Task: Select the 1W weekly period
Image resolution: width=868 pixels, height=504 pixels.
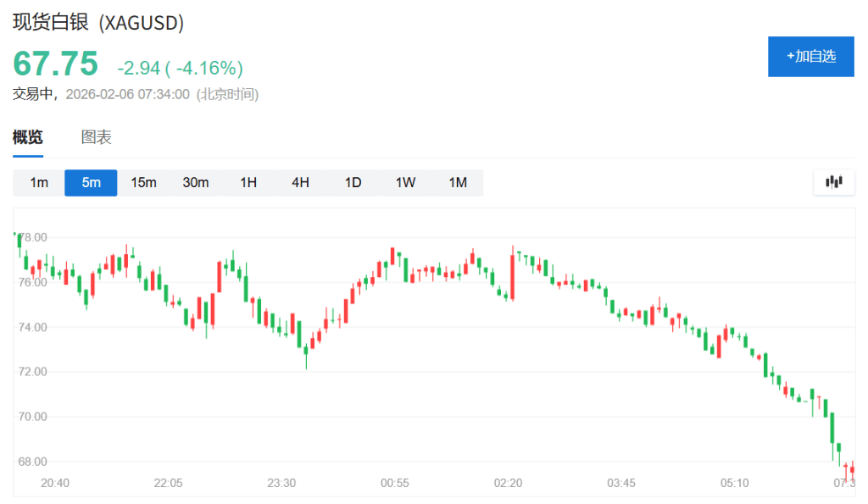Action: click(405, 183)
